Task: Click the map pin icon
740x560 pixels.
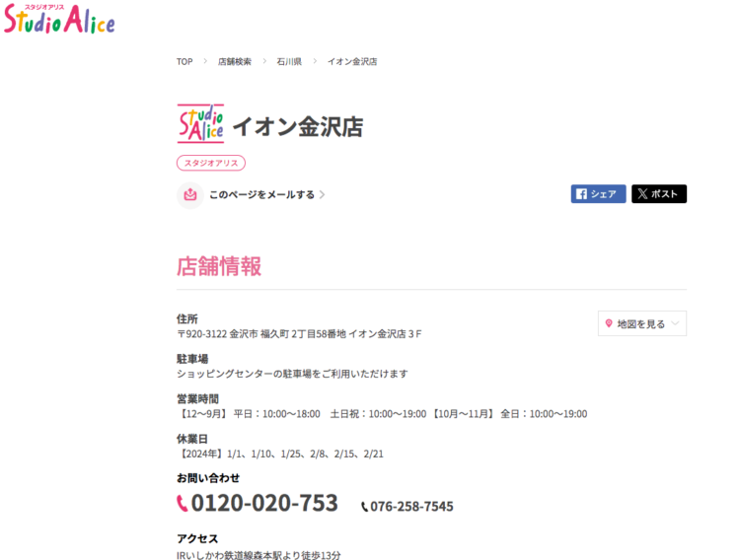Action: 609,323
